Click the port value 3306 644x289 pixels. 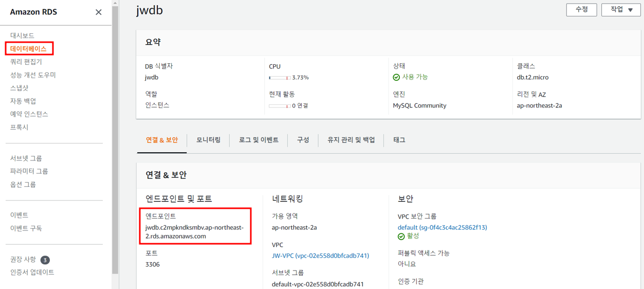coord(153,264)
